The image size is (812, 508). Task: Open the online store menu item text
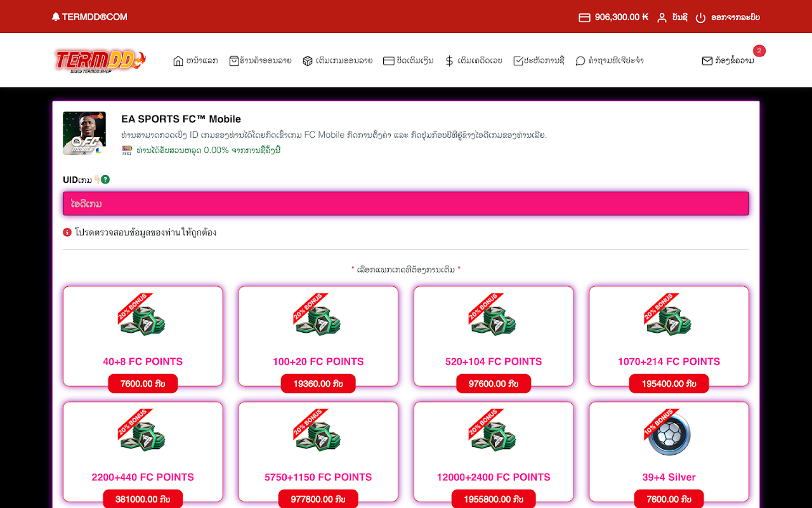[266, 61]
